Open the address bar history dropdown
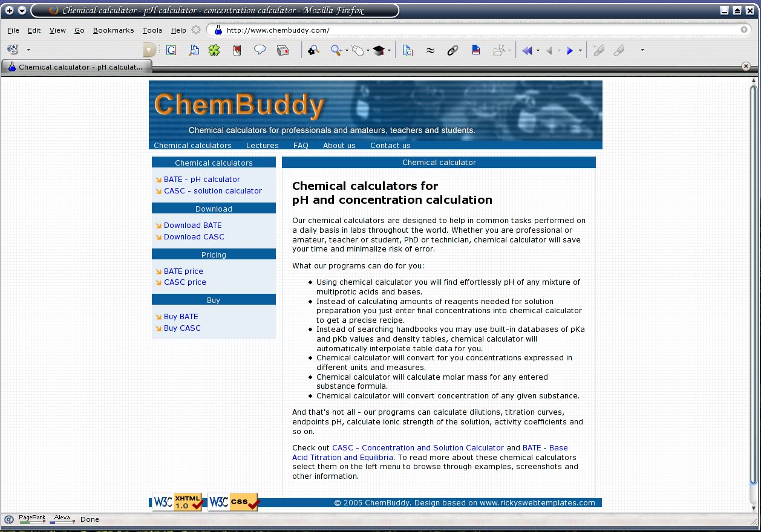Image resolution: width=761 pixels, height=532 pixels. click(x=745, y=30)
